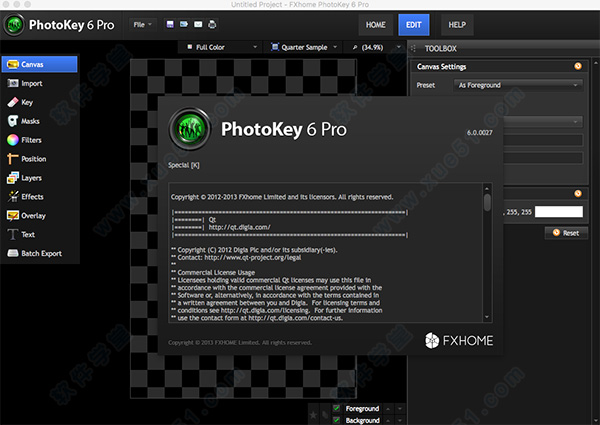Select Layers in the left sidebar
Screen dimensions: 600x425
coord(39,177)
